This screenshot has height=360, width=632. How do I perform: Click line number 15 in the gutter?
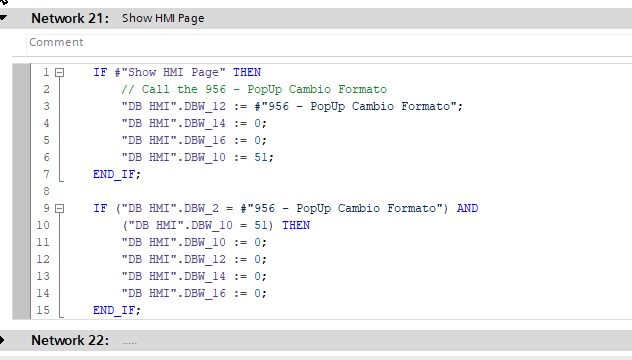click(x=43, y=310)
